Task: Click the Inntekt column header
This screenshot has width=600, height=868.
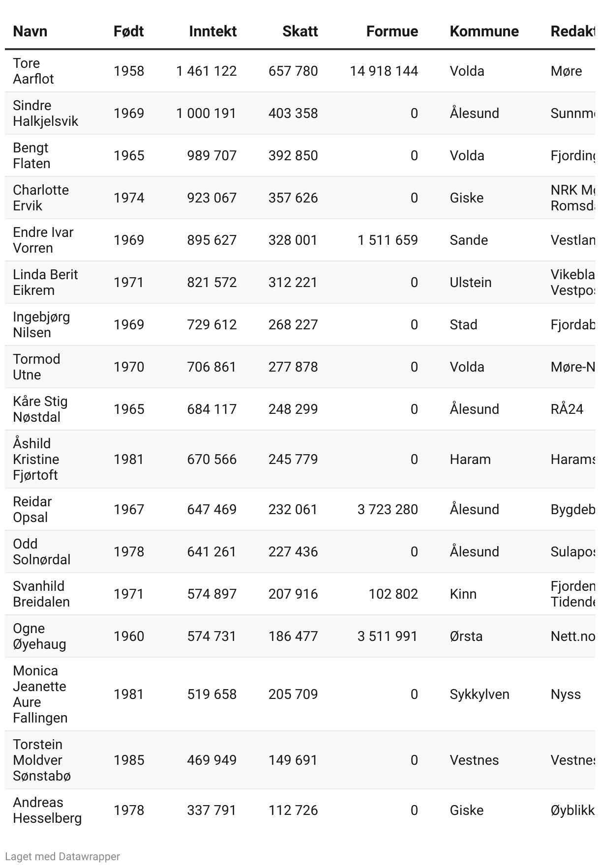Action: click(212, 31)
